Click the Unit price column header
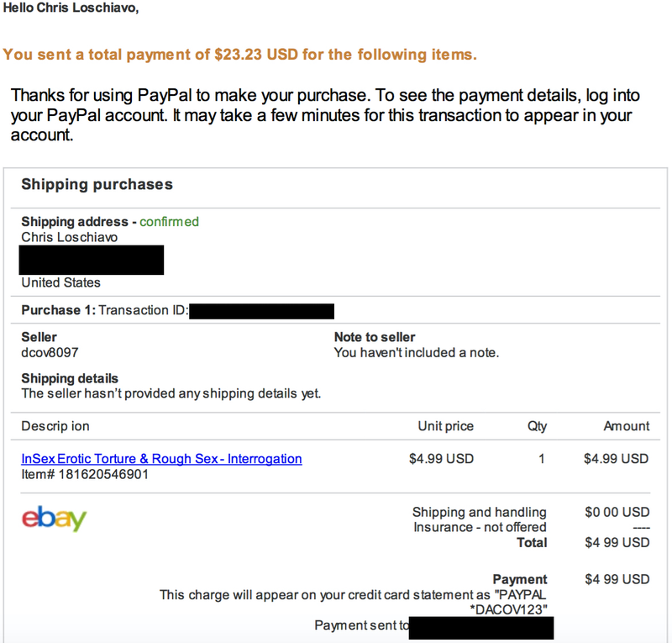The image size is (672, 643). 446,426
